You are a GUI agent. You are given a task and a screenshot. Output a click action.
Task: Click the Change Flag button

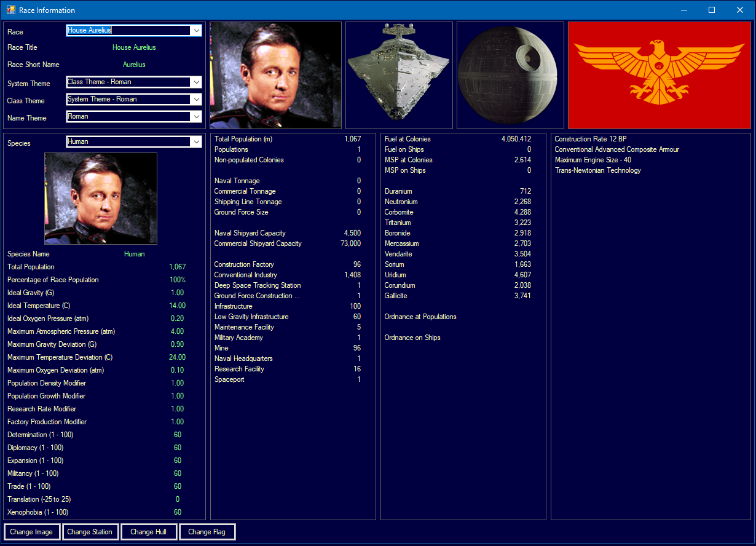point(207,532)
